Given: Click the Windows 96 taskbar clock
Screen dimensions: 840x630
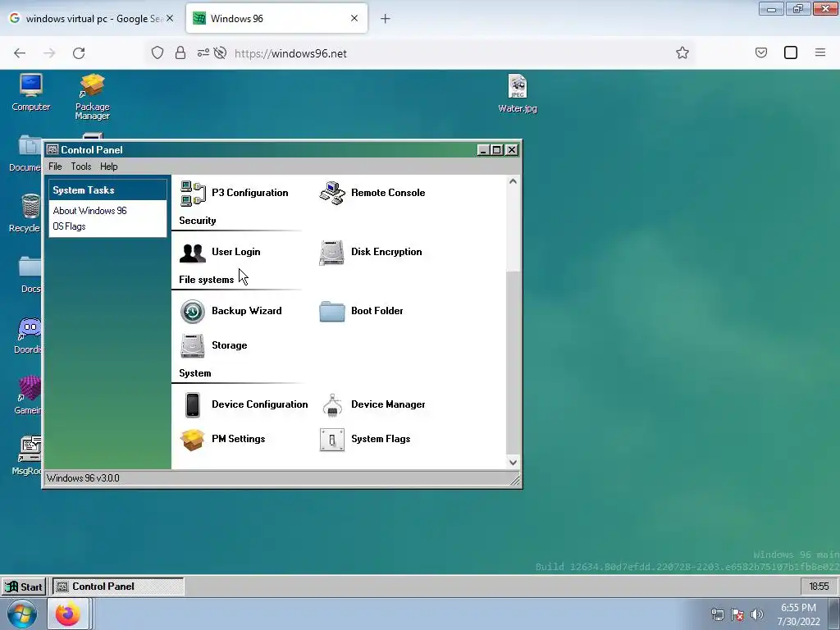Looking at the screenshot, I should 819,587.
